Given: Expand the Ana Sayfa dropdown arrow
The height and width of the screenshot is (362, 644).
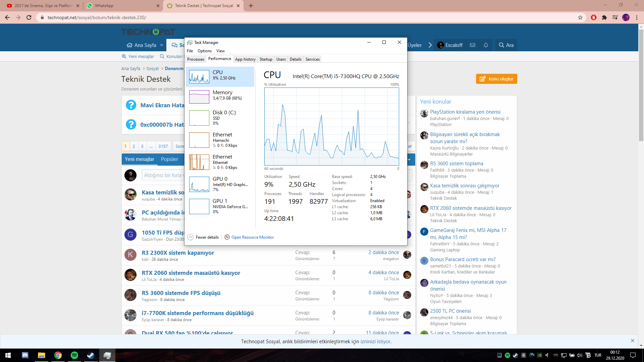Looking at the screenshot, I should [162, 45].
